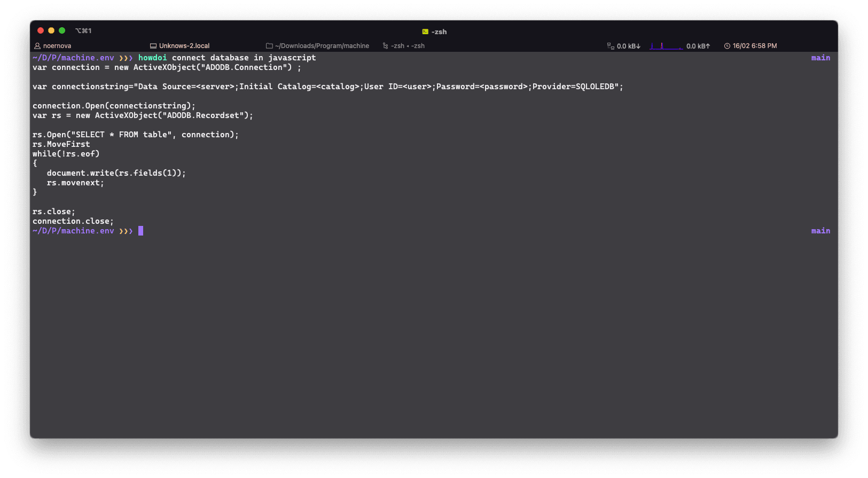Click the user icon beside noernova

[x=37, y=46]
